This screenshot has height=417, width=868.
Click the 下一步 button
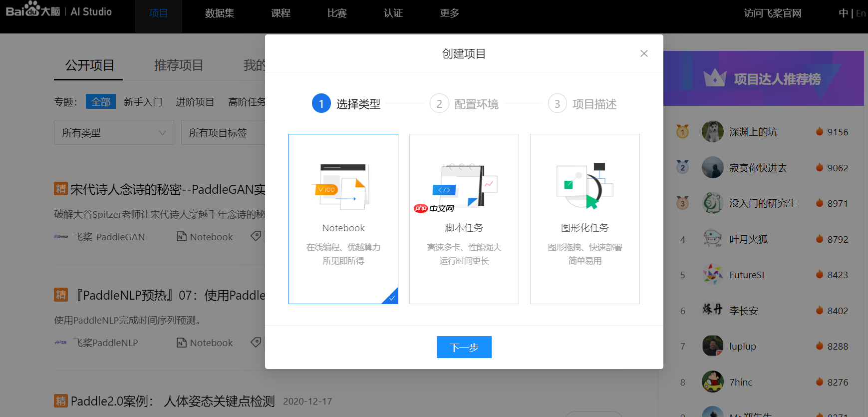click(464, 347)
